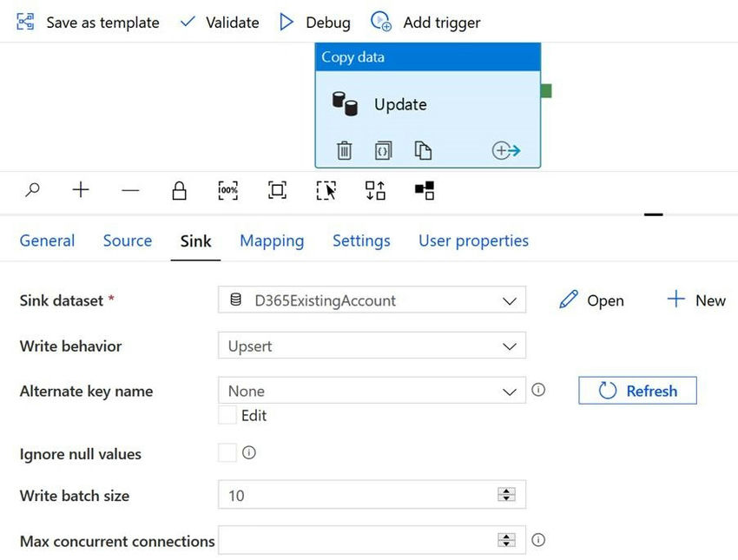Image resolution: width=738 pixels, height=560 pixels.
Task: Lock the canvas using the padlock icon
Action: pyautogui.click(x=180, y=190)
